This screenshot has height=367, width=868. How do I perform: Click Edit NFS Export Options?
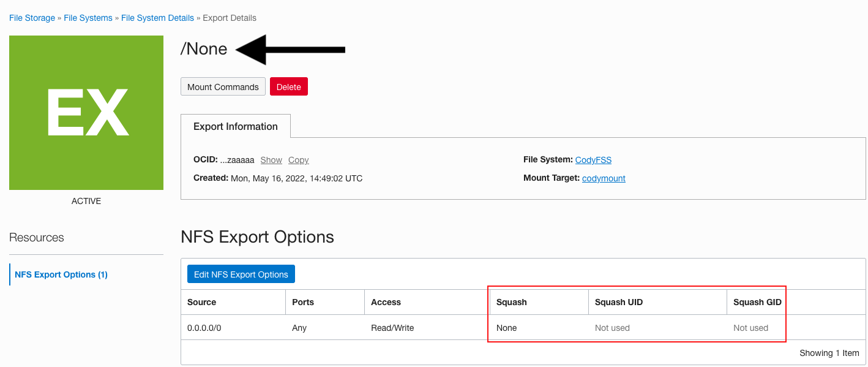click(x=241, y=274)
